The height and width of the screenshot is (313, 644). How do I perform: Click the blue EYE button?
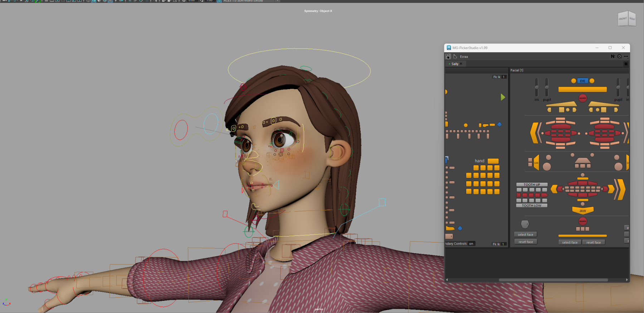(x=582, y=81)
